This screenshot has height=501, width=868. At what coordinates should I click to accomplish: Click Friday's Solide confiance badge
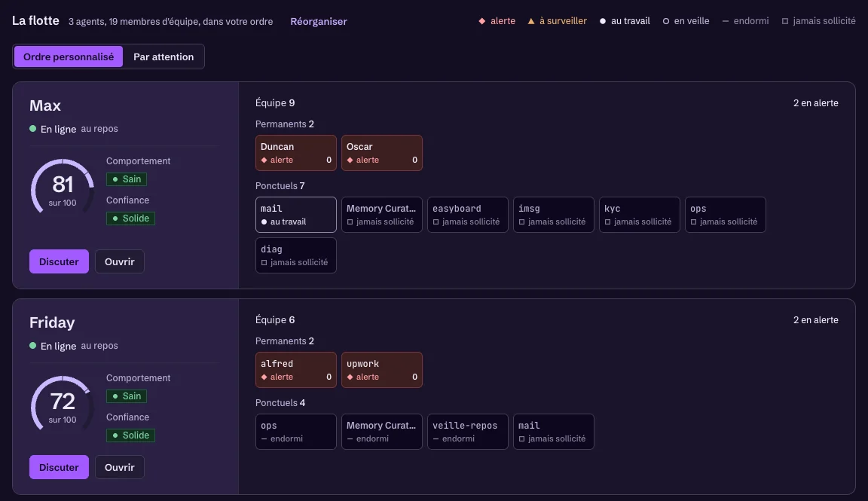[x=130, y=435]
